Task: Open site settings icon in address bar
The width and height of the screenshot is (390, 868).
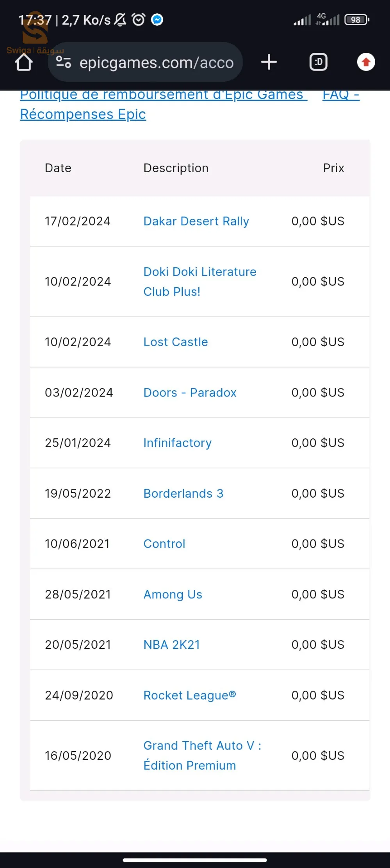Action: pyautogui.click(x=63, y=62)
